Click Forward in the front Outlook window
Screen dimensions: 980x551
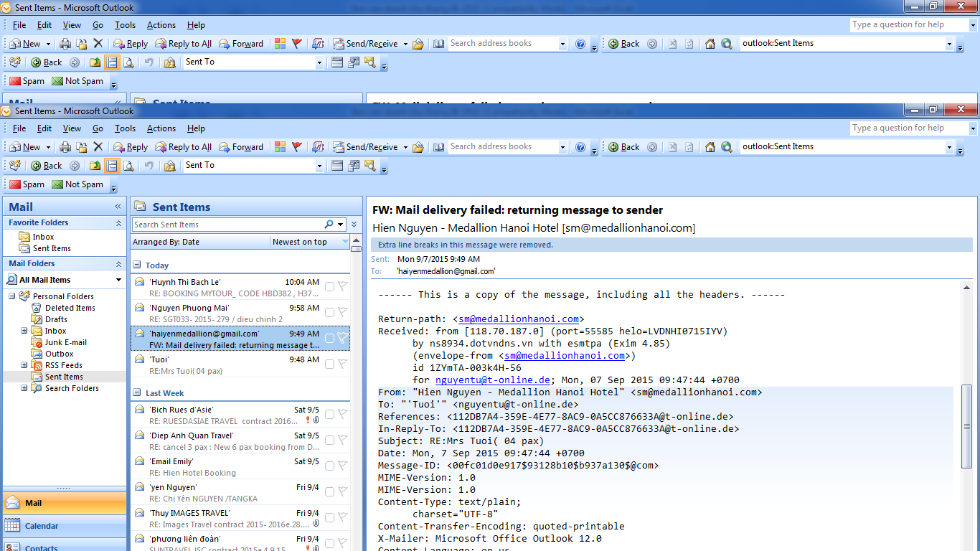pyautogui.click(x=241, y=146)
